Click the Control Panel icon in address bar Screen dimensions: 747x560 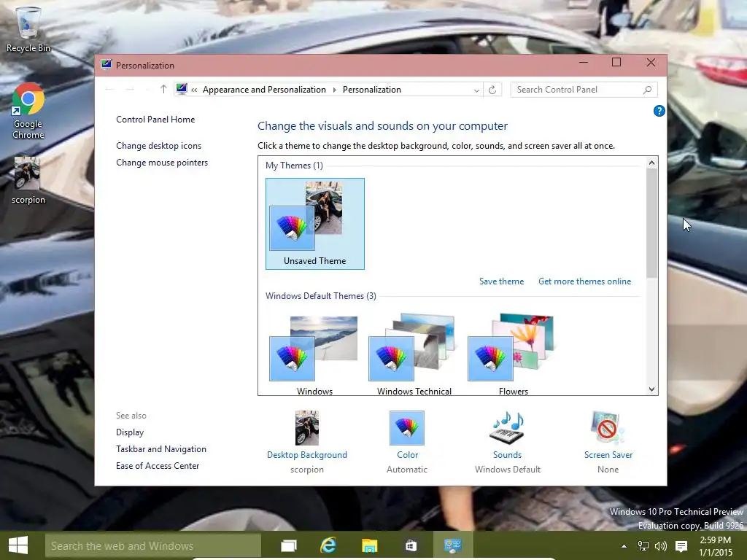pyautogui.click(x=182, y=89)
